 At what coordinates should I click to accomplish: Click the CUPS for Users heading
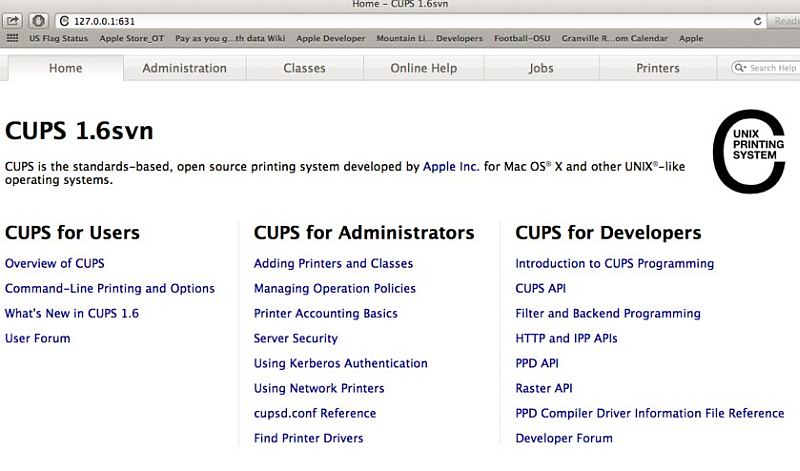pyautogui.click(x=72, y=233)
